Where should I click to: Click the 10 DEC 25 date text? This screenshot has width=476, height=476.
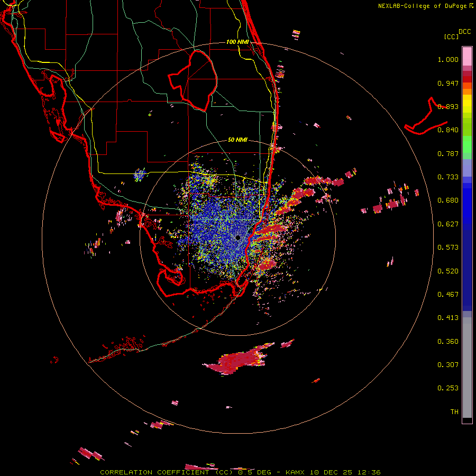click(331, 472)
